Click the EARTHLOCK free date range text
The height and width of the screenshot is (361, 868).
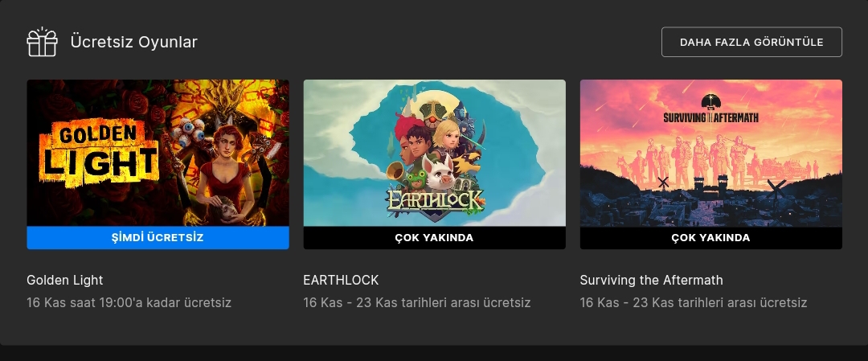point(417,303)
